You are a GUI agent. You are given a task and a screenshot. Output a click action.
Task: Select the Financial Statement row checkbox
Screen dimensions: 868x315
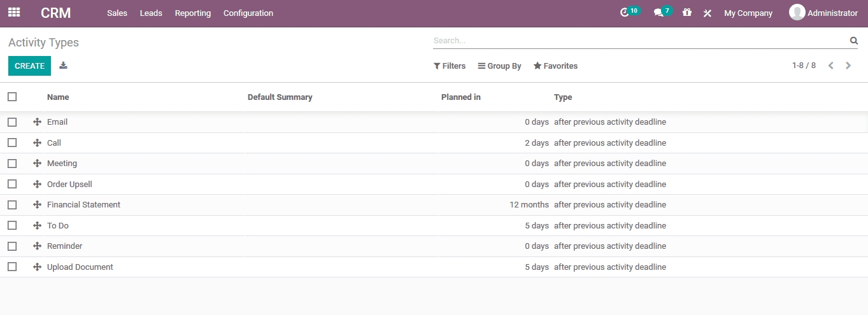12,205
